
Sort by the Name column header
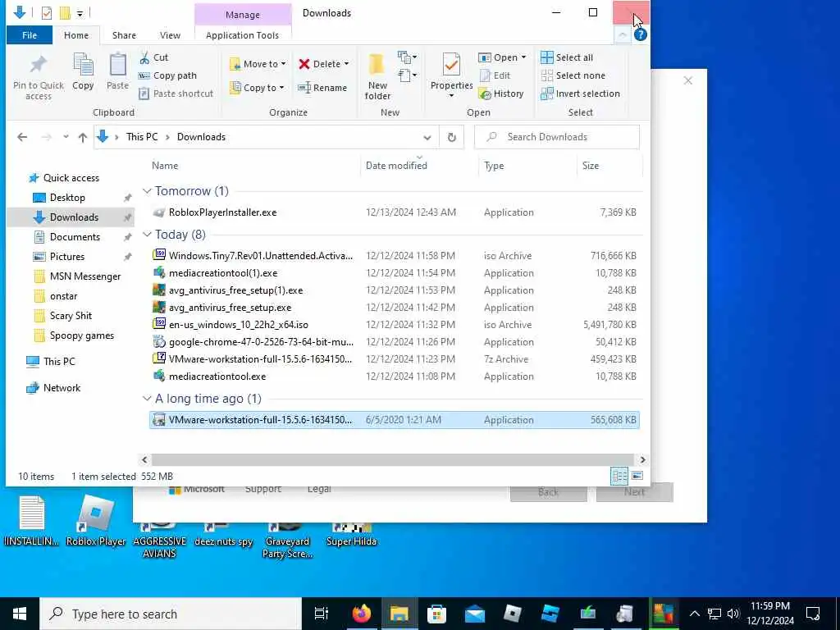(164, 166)
